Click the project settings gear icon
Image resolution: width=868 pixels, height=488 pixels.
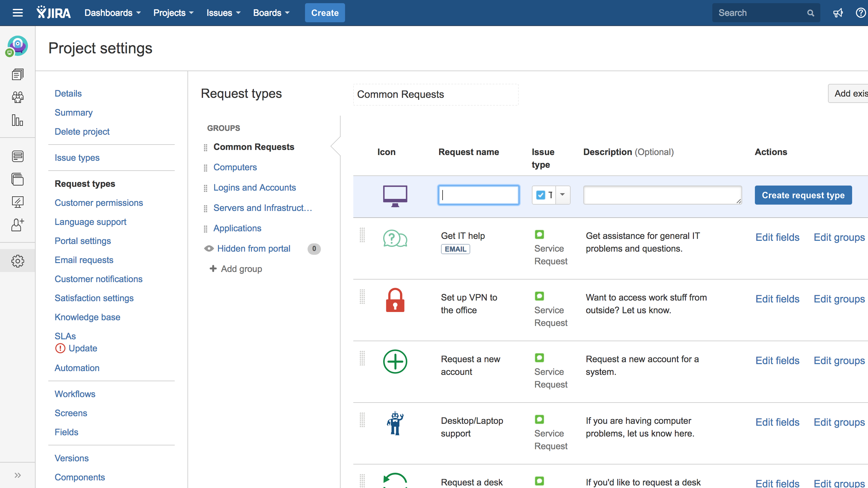(x=17, y=261)
